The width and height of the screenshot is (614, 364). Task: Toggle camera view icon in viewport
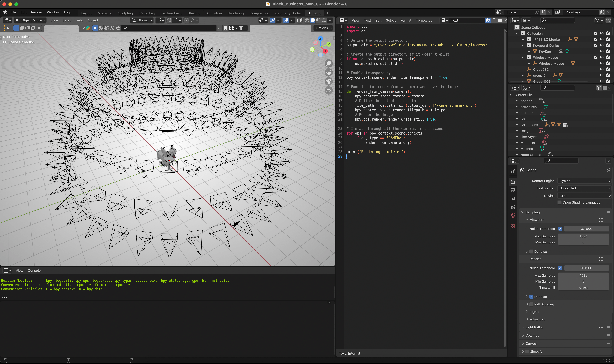pos(329,81)
